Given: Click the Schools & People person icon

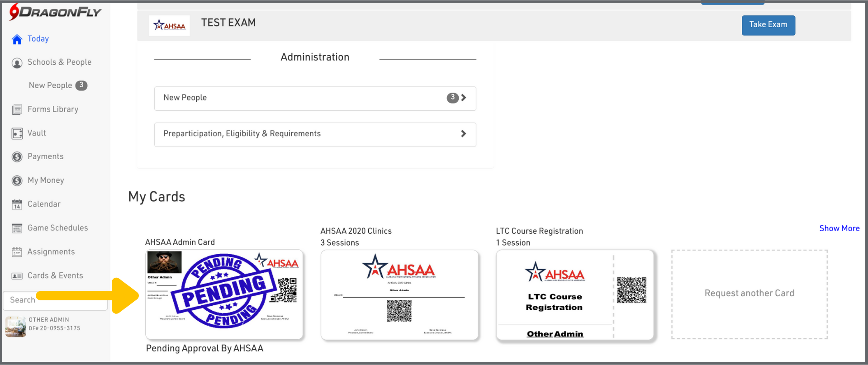Looking at the screenshot, I should pyautogui.click(x=17, y=63).
